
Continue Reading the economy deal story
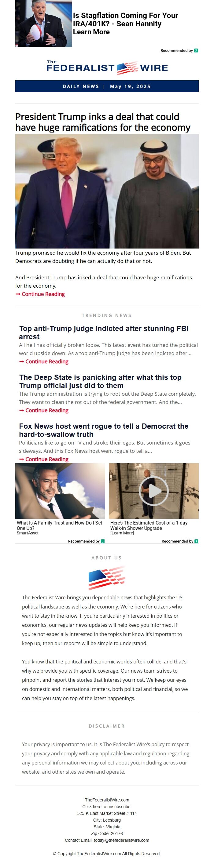[40, 294]
